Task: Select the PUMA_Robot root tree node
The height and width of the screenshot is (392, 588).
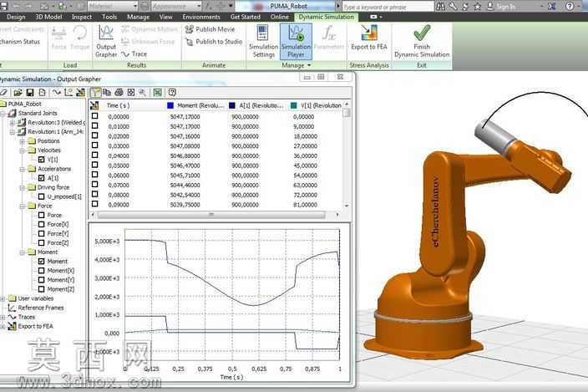Action: [25, 104]
